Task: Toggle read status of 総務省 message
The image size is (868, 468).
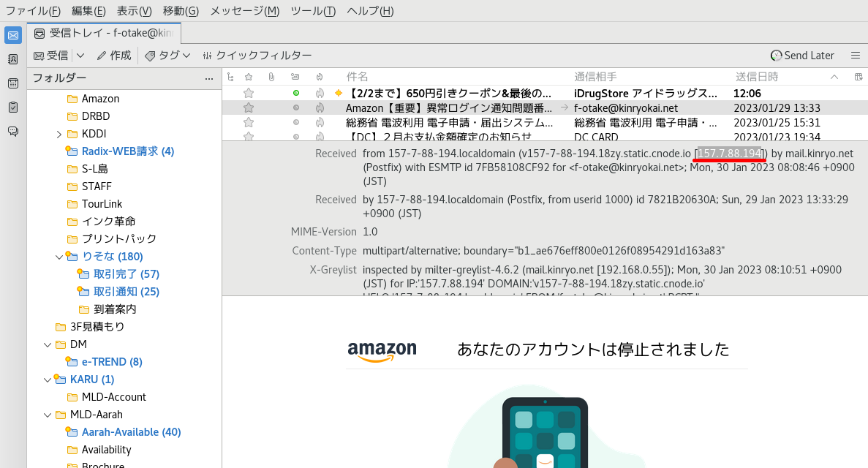Action: click(x=296, y=122)
